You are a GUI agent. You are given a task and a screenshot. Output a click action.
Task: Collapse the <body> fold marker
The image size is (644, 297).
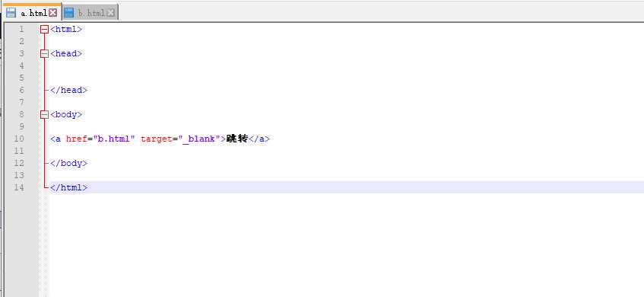point(44,114)
